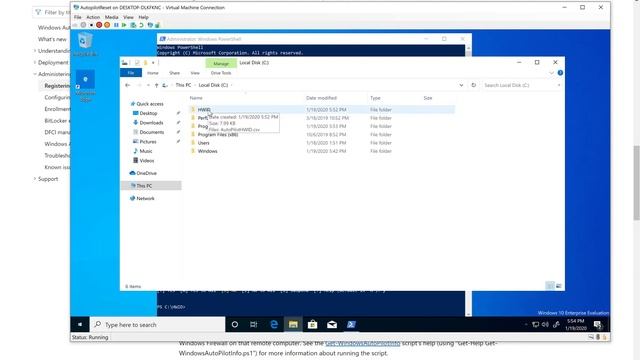The height and width of the screenshot is (360, 640).
Task: Open Mail app from the taskbar
Action: 332,324
